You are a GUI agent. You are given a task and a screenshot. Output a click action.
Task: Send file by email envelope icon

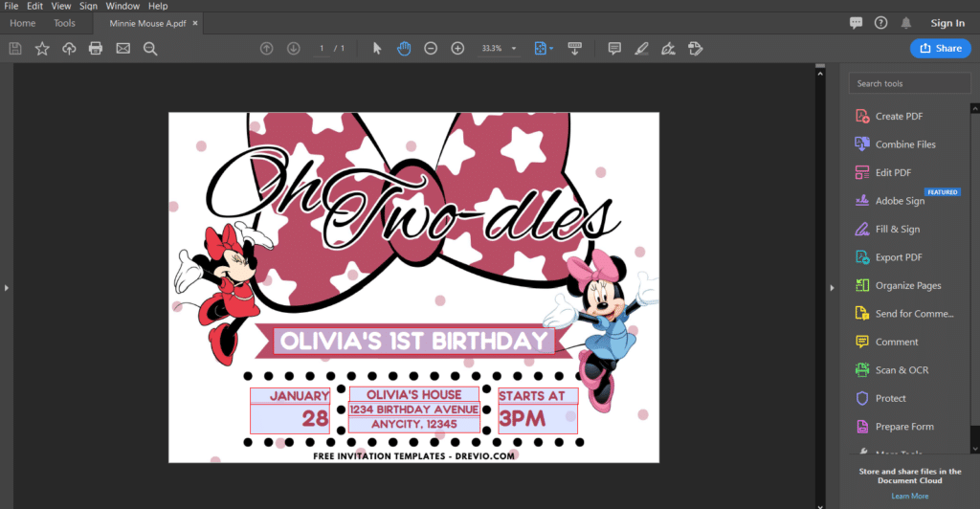point(123,48)
